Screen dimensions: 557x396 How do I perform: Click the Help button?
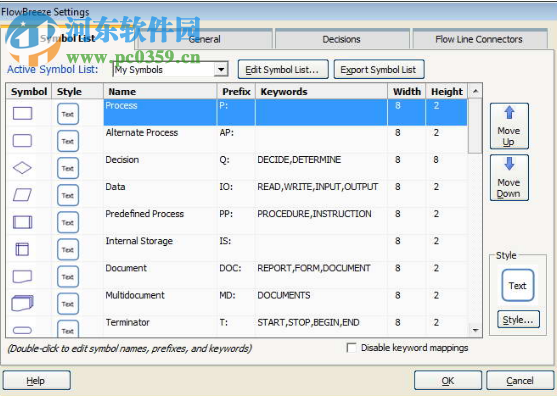tap(37, 380)
